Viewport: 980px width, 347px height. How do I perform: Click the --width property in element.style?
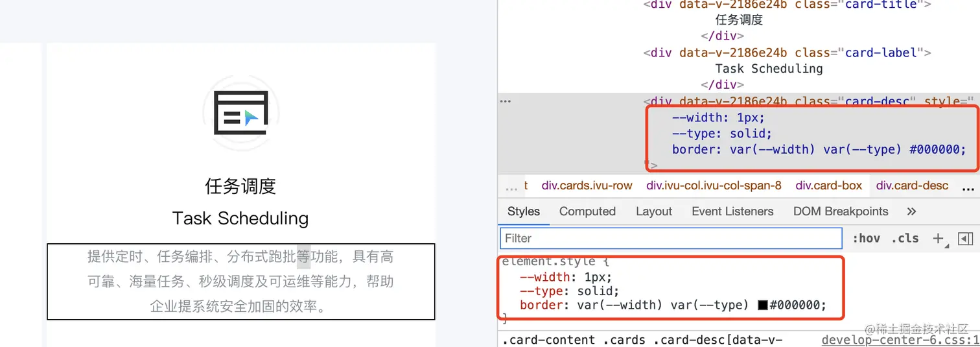(x=545, y=277)
